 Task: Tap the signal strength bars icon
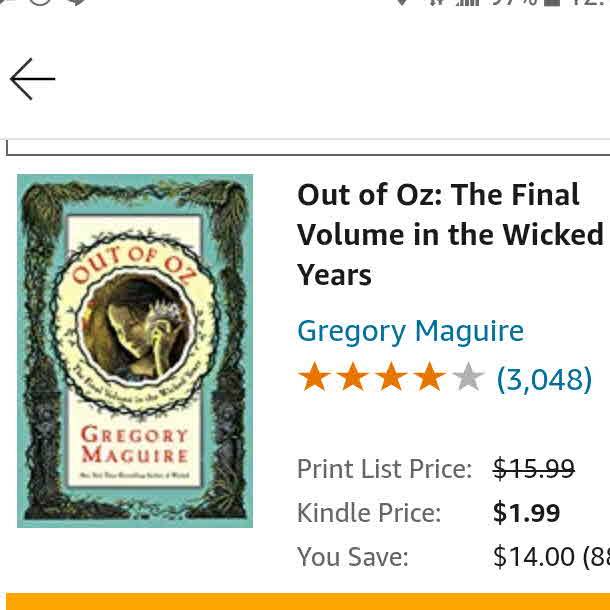[x=468, y=3]
